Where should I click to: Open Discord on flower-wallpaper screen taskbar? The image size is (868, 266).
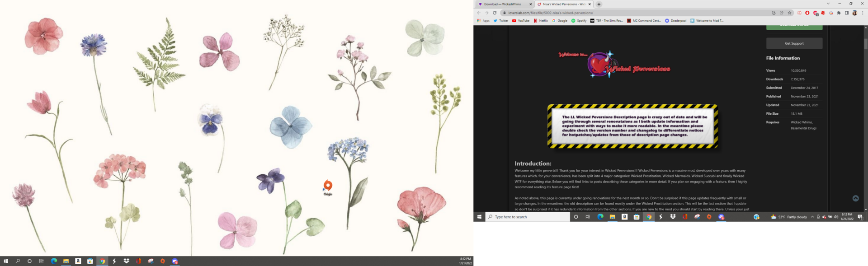pyautogui.click(x=175, y=261)
